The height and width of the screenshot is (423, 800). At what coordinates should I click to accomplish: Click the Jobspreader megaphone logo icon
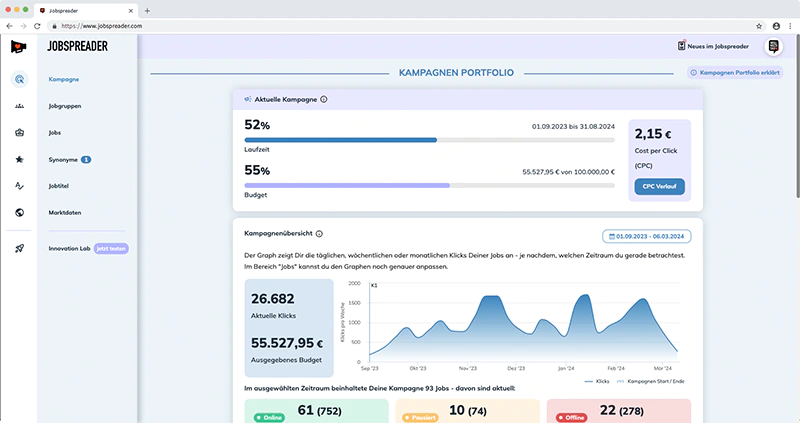click(x=18, y=46)
